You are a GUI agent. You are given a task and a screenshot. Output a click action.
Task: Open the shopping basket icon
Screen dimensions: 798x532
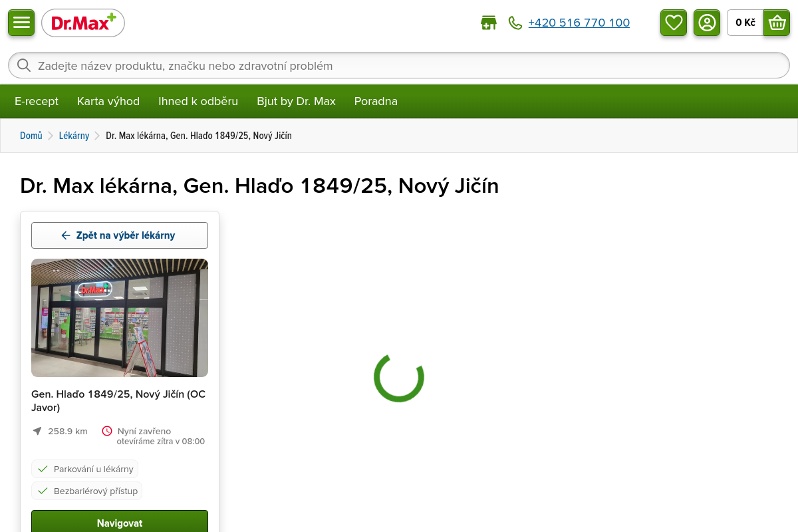point(777,23)
